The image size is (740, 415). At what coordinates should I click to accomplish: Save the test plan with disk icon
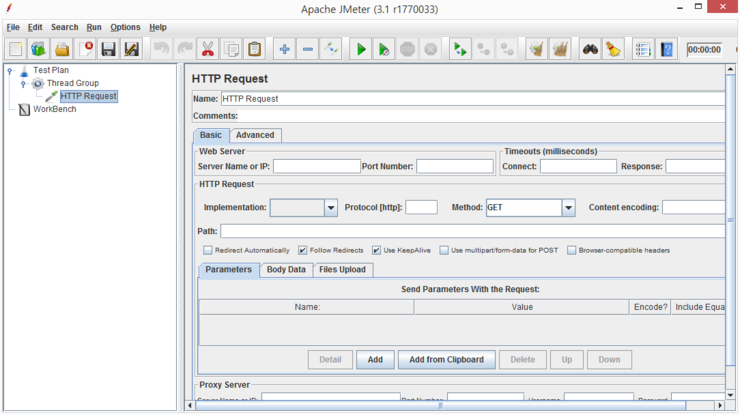tap(109, 49)
